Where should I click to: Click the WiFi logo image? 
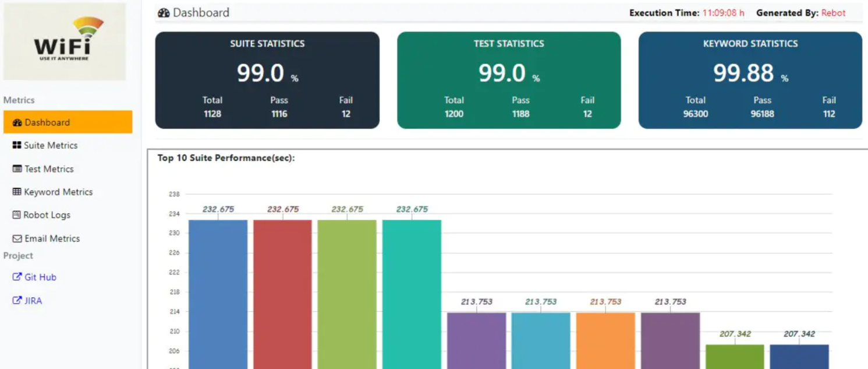coord(64,41)
